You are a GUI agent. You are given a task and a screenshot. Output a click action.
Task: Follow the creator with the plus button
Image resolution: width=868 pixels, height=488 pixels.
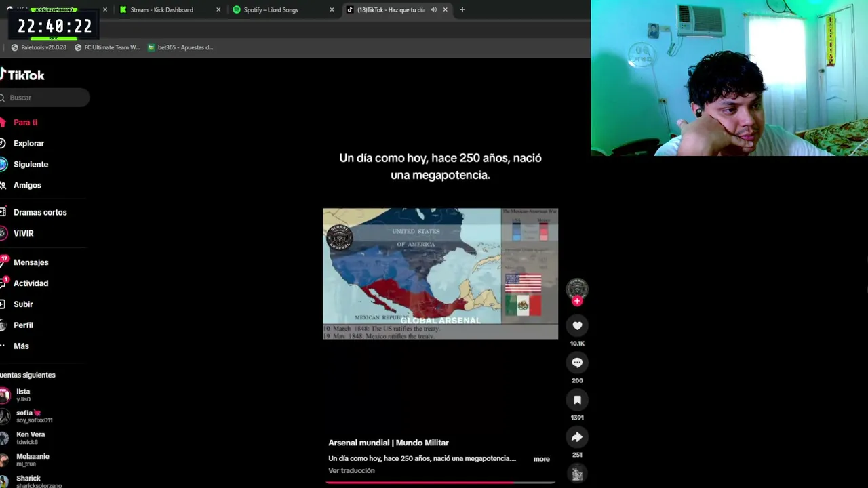(577, 301)
